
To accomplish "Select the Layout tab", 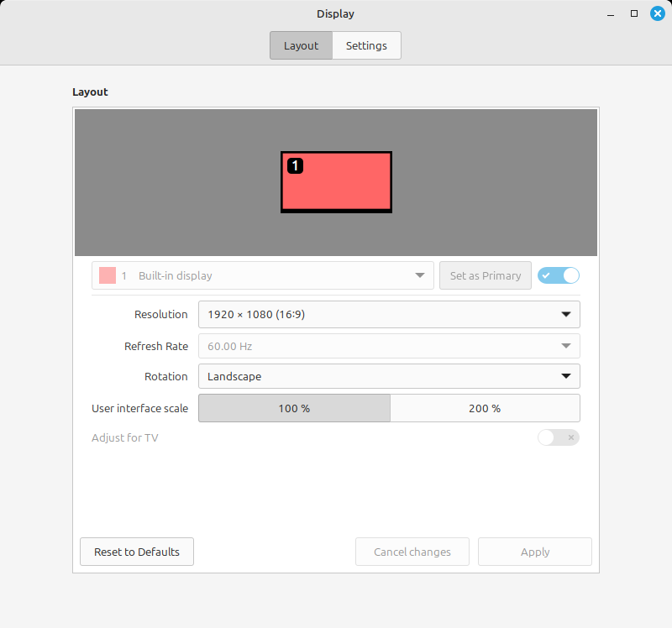I will pos(301,45).
